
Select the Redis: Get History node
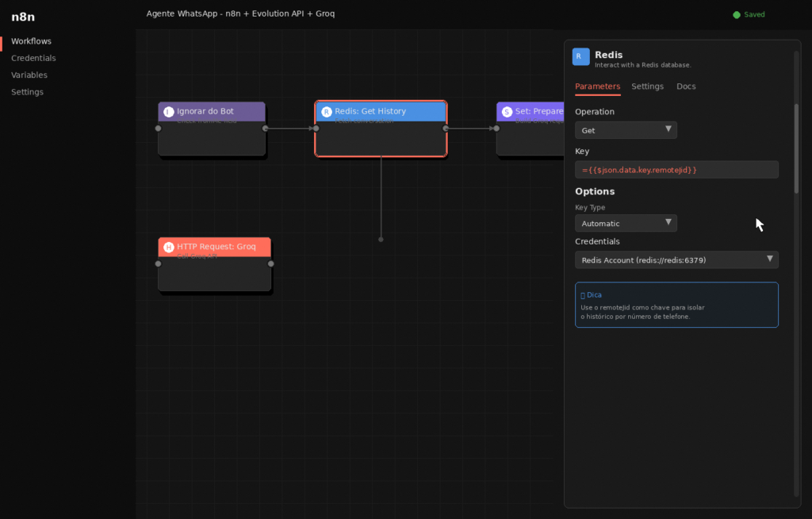tap(381, 129)
